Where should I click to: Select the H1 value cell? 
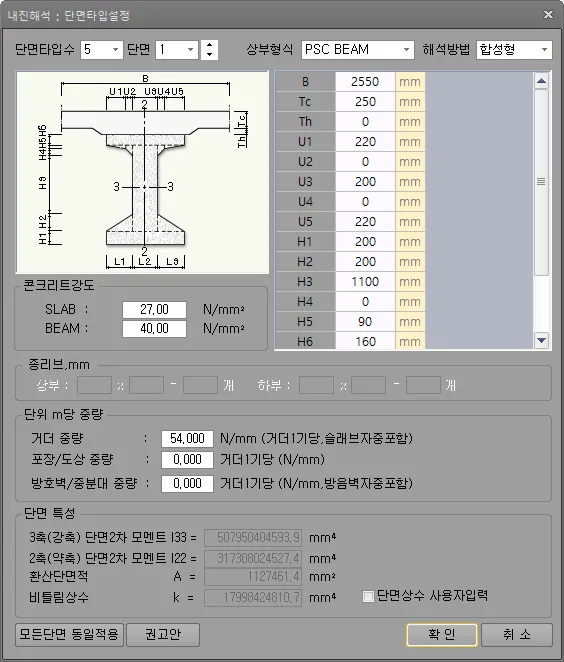tap(365, 241)
